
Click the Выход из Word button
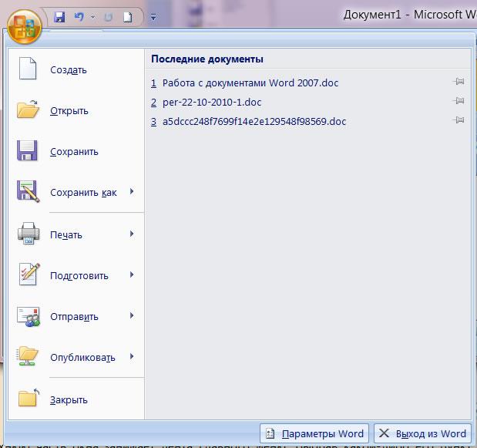(x=423, y=433)
